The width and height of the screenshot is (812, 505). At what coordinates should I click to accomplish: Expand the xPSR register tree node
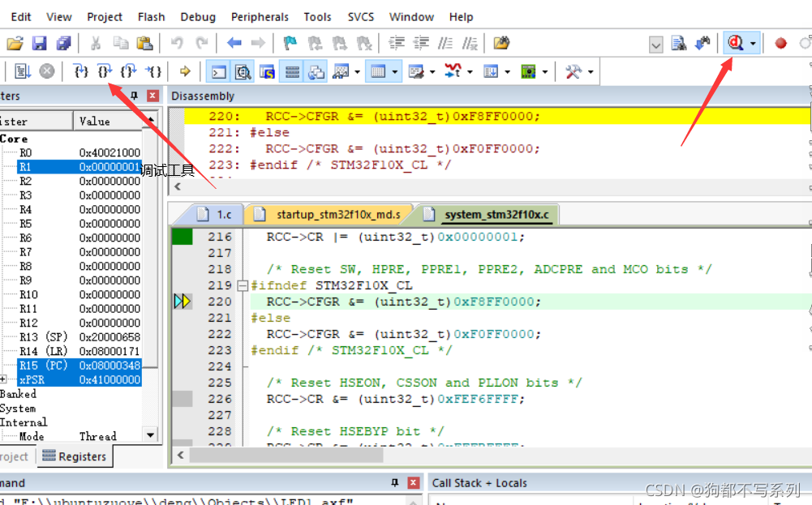coord(4,379)
